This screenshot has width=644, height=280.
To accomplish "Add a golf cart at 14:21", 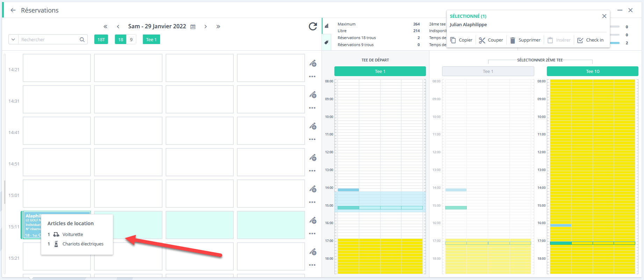I will [x=313, y=63].
